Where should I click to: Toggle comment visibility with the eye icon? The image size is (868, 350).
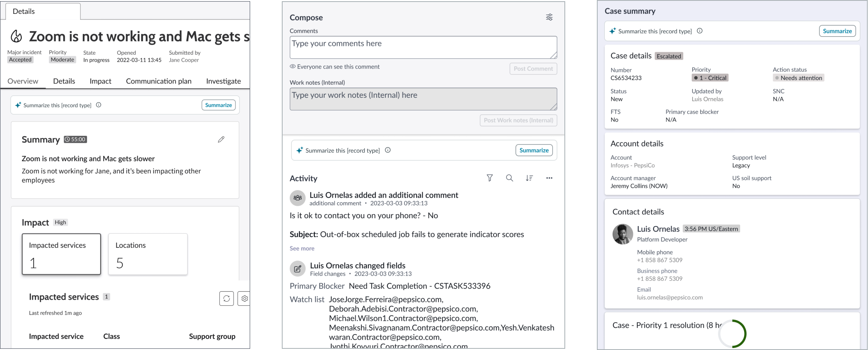[x=292, y=67]
